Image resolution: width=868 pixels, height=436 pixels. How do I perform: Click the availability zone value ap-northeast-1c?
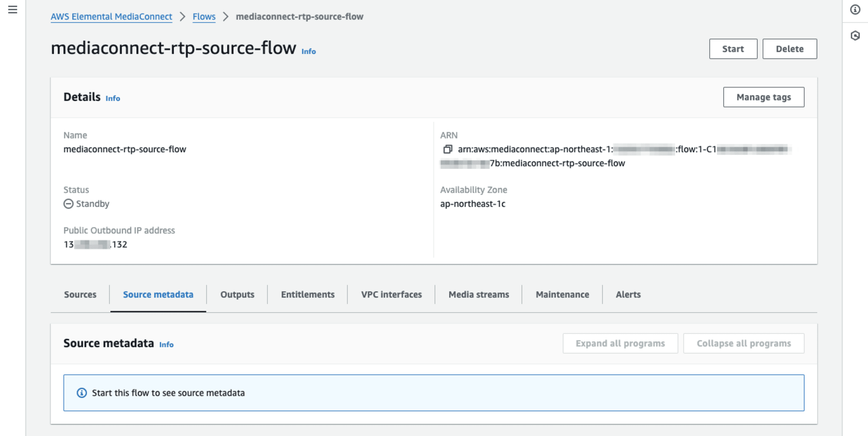[473, 204]
